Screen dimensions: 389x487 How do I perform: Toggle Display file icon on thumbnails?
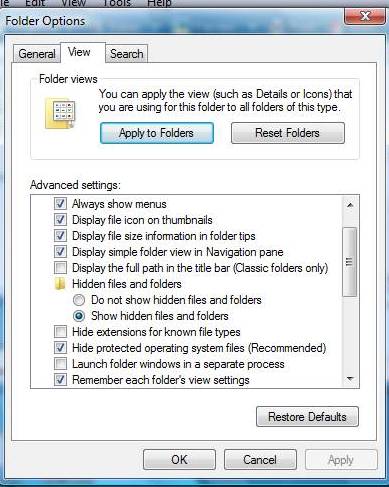(x=60, y=220)
